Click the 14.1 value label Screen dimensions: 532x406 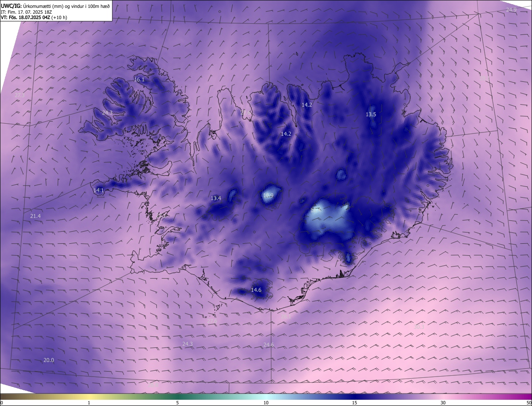(99, 190)
